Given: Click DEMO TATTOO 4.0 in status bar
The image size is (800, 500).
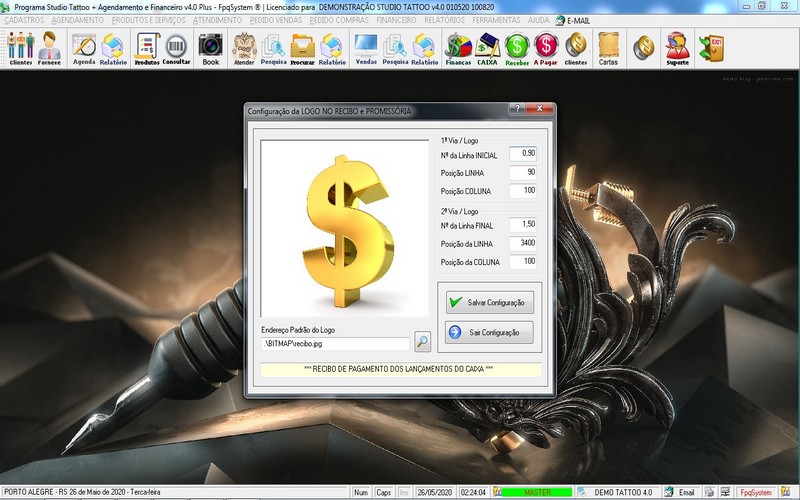Looking at the screenshot, I should click(623, 492).
